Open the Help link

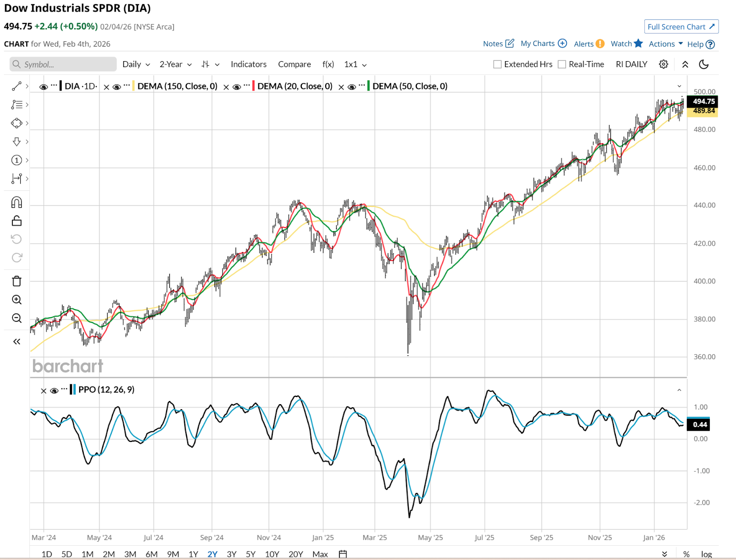701,44
